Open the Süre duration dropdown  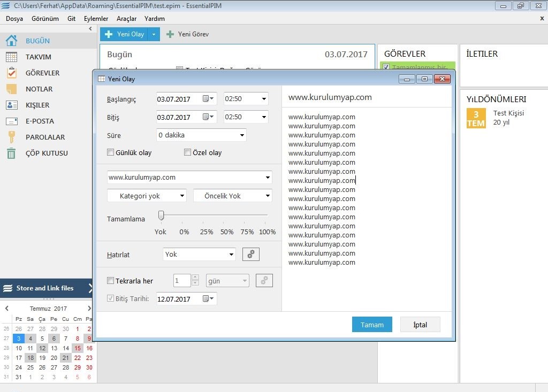242,135
